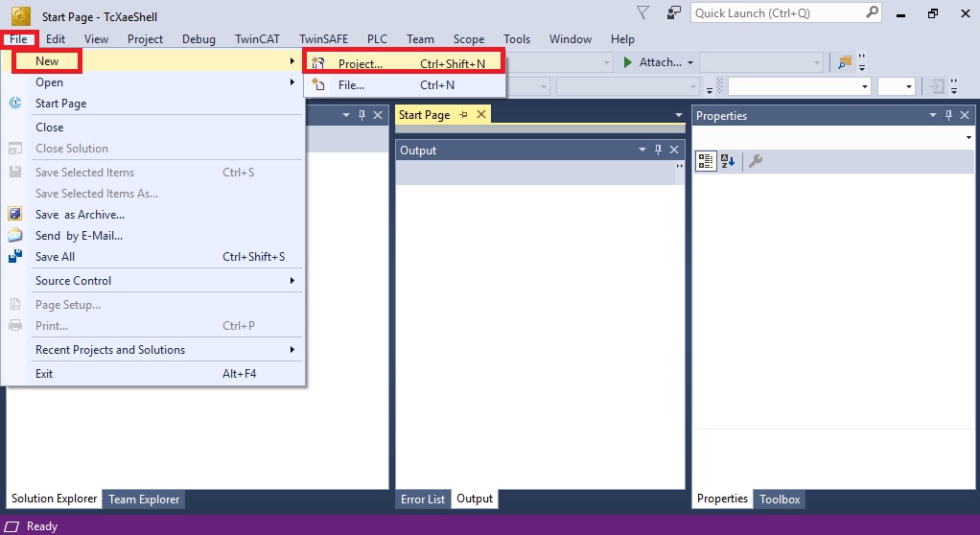Click the New File icon in submenu
980x535 pixels.
[x=318, y=84]
